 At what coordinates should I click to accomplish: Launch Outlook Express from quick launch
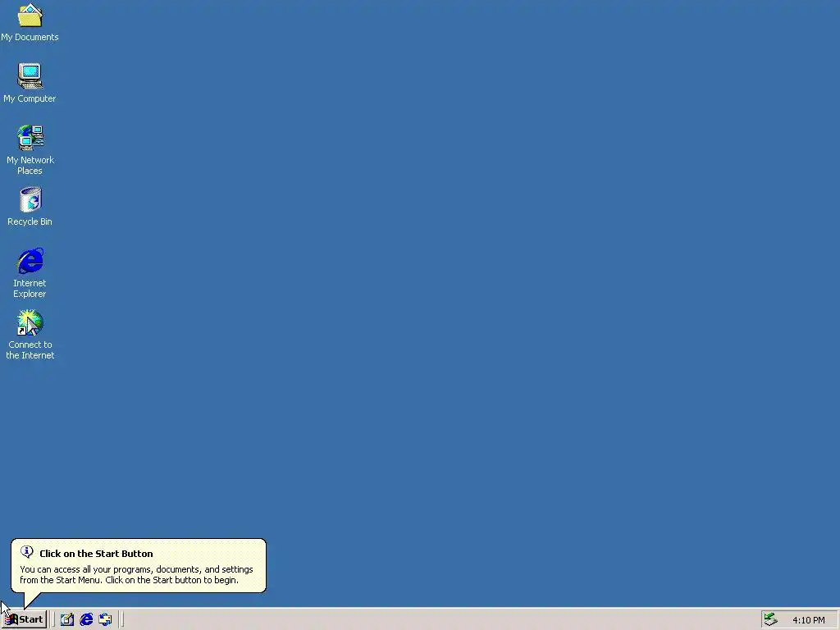coord(105,619)
